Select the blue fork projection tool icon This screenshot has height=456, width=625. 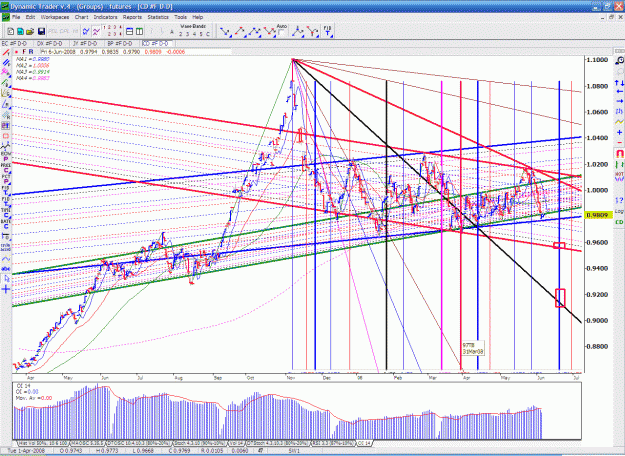click(297, 31)
